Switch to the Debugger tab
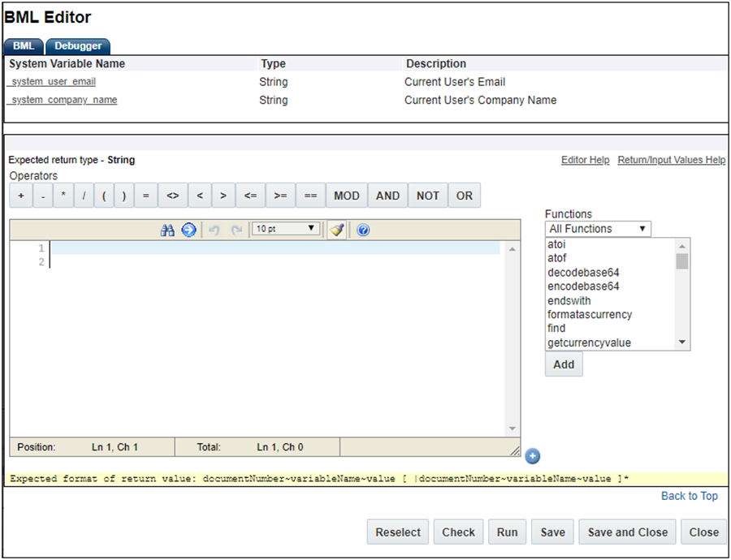Screen dimensions: 731x560 click(78, 46)
